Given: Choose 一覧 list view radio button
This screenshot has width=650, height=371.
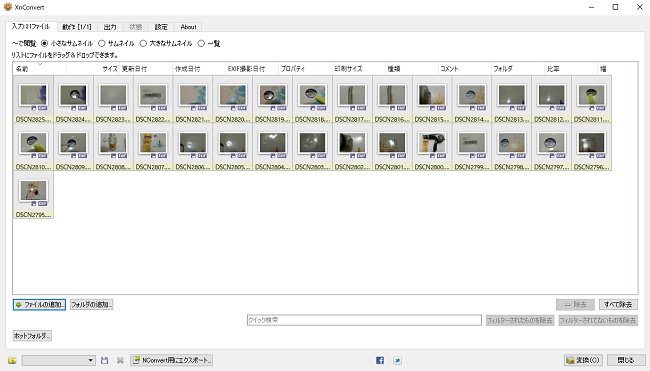Looking at the screenshot, I should pyautogui.click(x=201, y=43).
